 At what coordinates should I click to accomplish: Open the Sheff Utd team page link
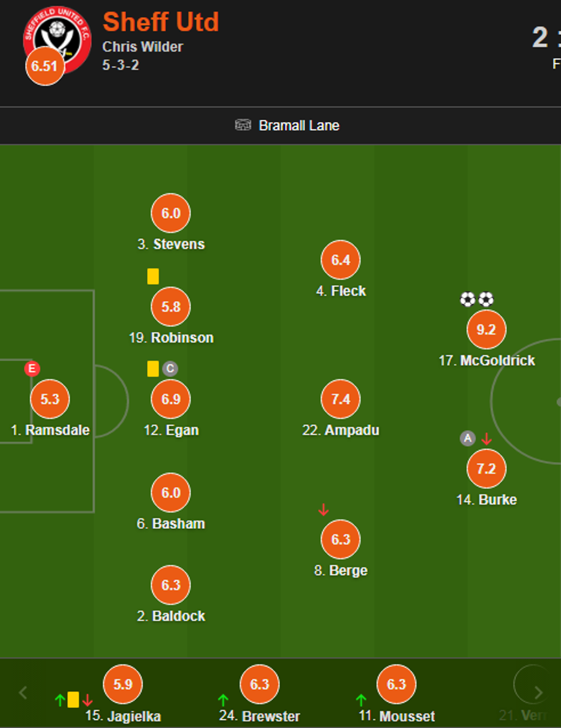point(160,22)
